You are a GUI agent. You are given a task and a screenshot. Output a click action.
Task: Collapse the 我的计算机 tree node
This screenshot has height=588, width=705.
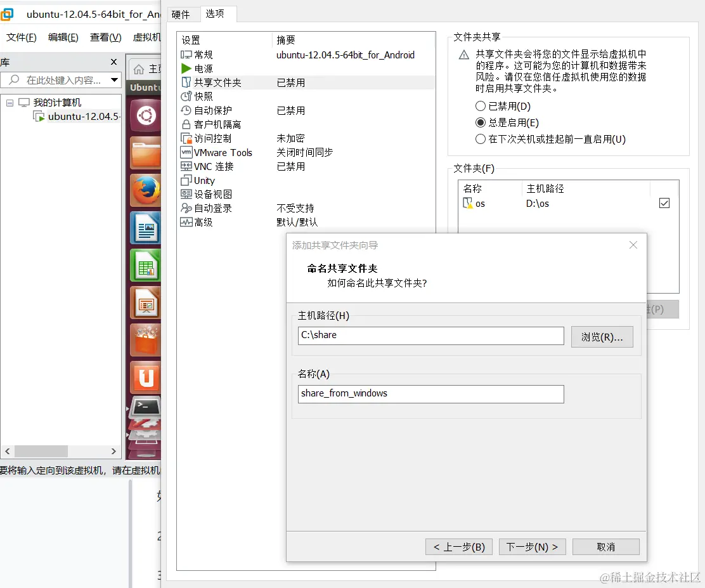pos(10,103)
